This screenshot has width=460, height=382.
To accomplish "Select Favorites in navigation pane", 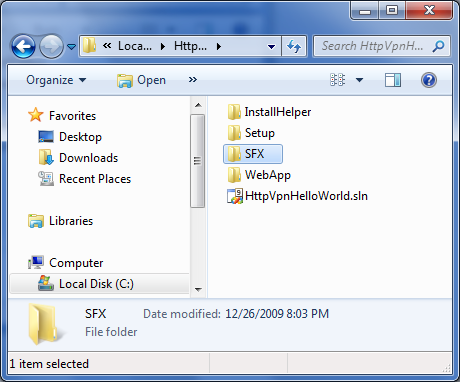I will coord(72,116).
